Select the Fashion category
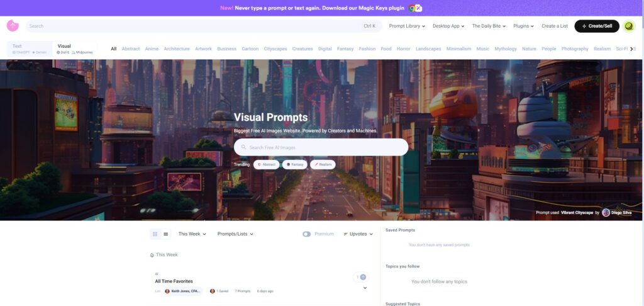644x306 pixels. pyautogui.click(x=367, y=49)
